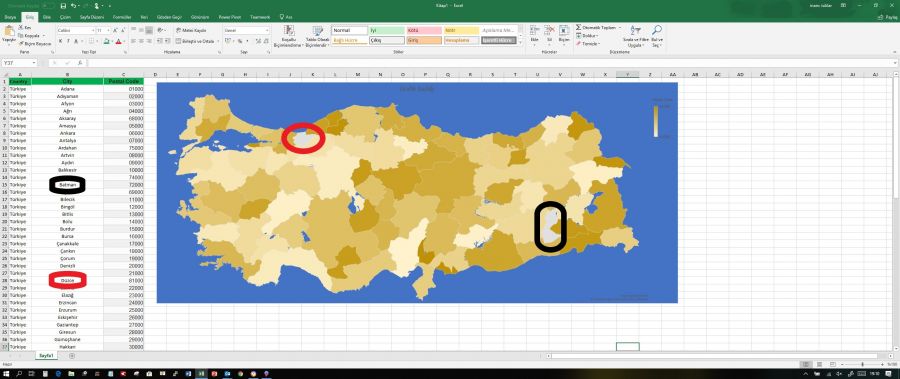Expand the formula bar chevron
Image resolution: width=900 pixels, height=379 pixels.
point(896,63)
